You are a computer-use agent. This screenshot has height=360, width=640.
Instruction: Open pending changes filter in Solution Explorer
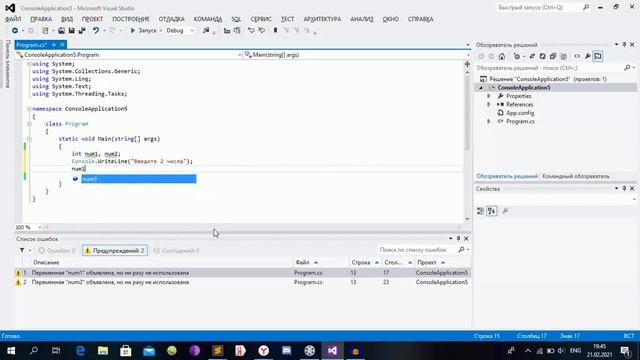tap(518, 56)
